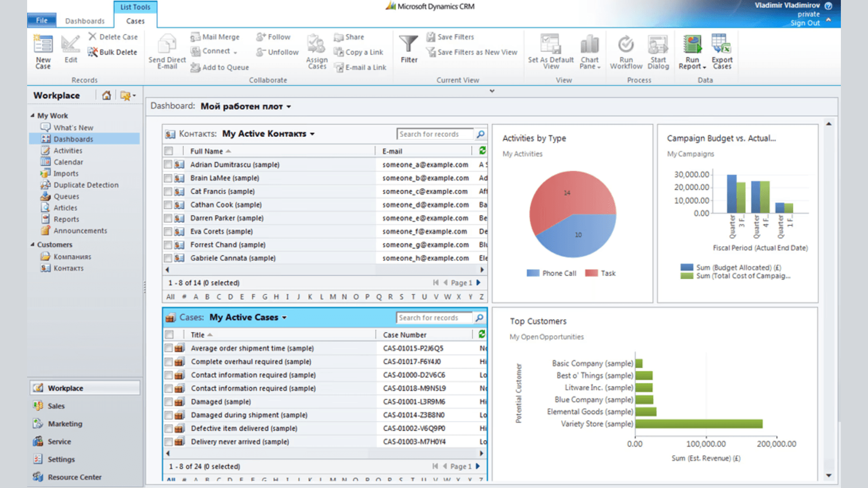Click E-mail a Link

click(x=360, y=67)
